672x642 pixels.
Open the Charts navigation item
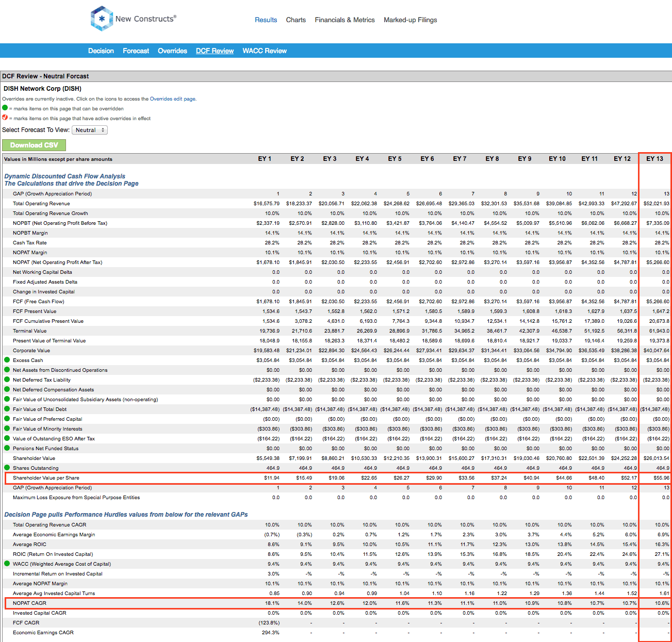point(296,20)
